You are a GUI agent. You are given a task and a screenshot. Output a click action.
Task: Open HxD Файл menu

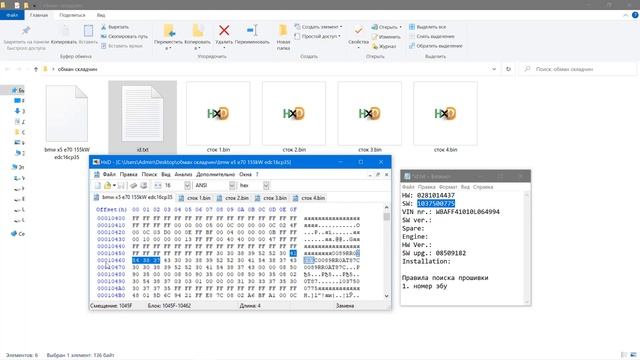point(109,174)
